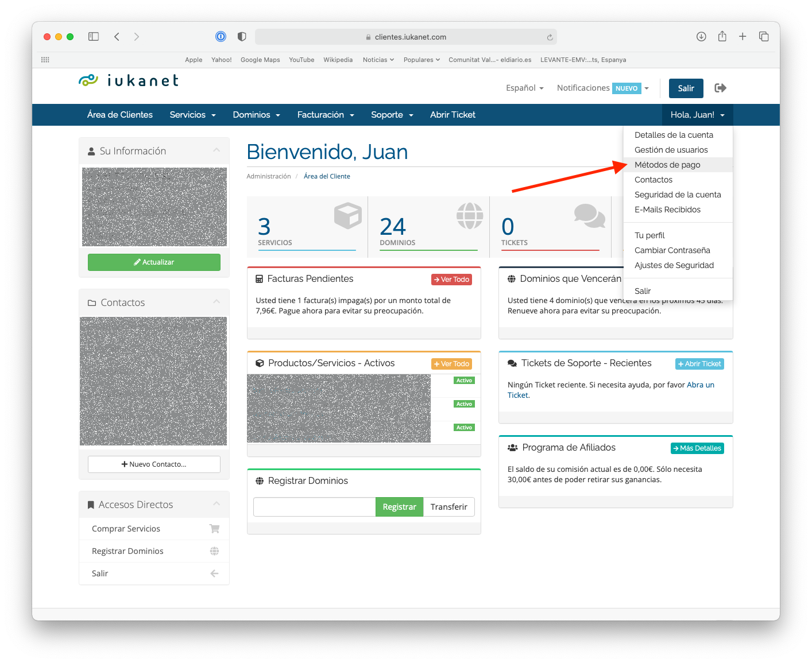Click the Nuevo Contacto button

[x=154, y=464]
